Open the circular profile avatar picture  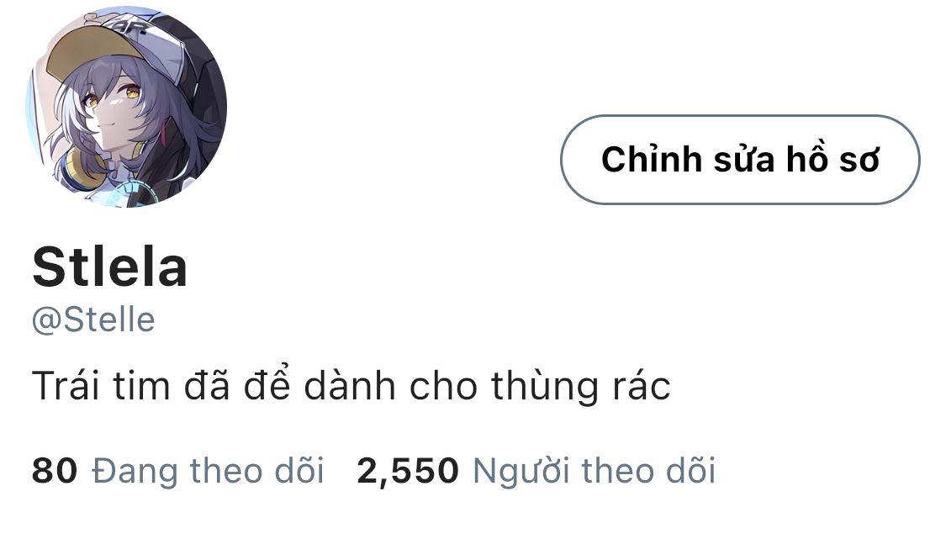(126, 108)
